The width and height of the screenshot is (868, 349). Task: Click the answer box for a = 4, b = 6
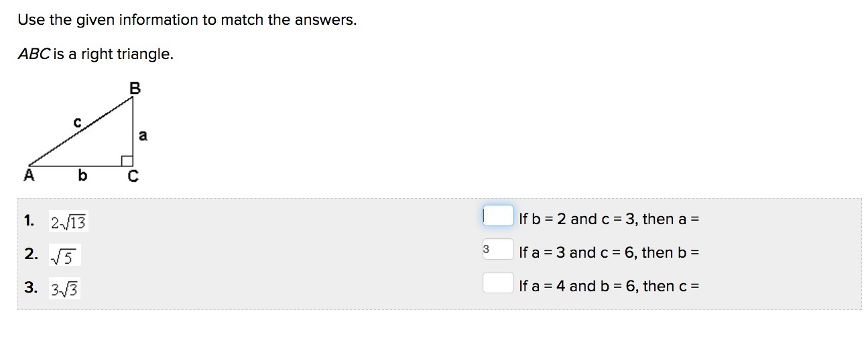pos(498,283)
